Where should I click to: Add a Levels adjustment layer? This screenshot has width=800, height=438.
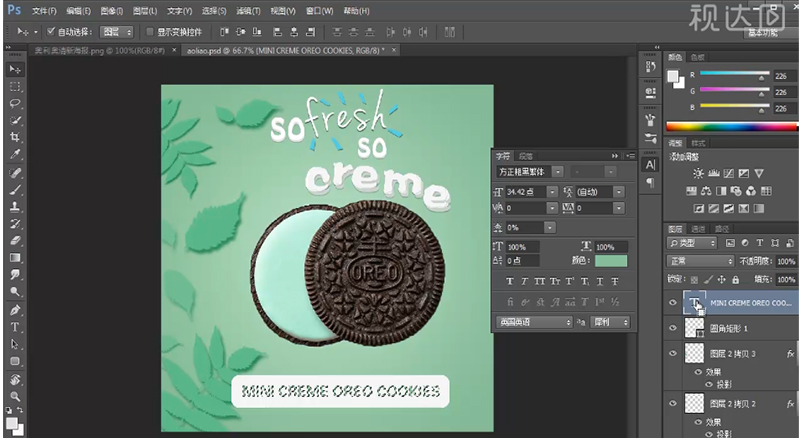coord(714,174)
